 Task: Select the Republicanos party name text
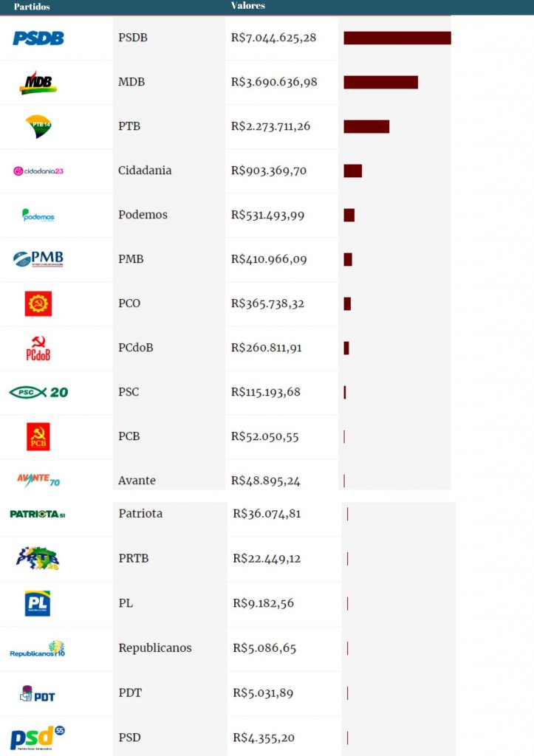(155, 647)
